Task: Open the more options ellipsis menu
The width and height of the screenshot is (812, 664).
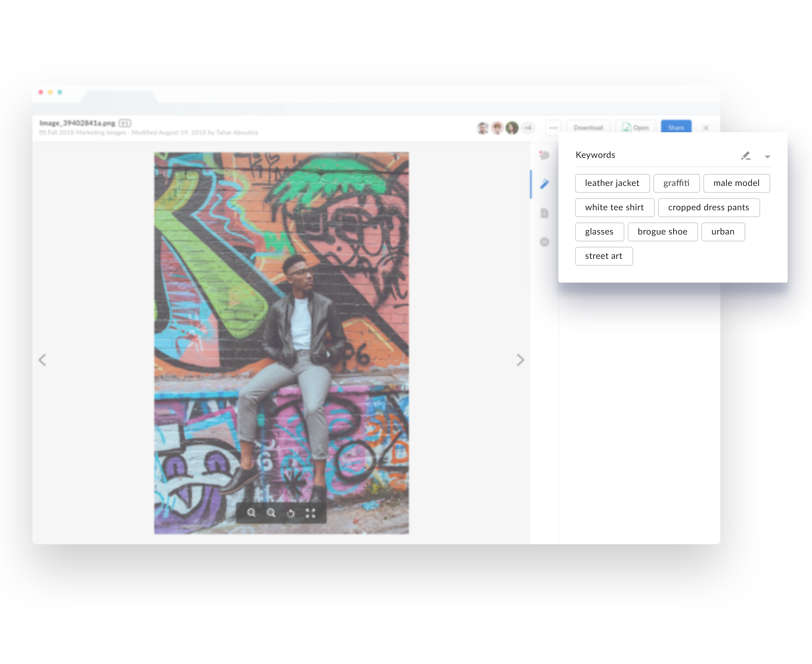Action: pos(554,128)
